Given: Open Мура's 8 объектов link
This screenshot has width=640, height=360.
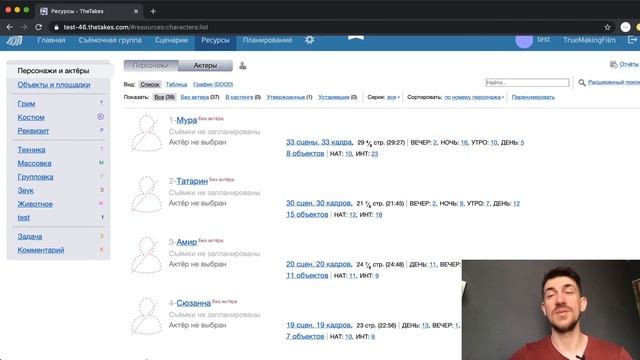Looking at the screenshot, I should click(305, 153).
